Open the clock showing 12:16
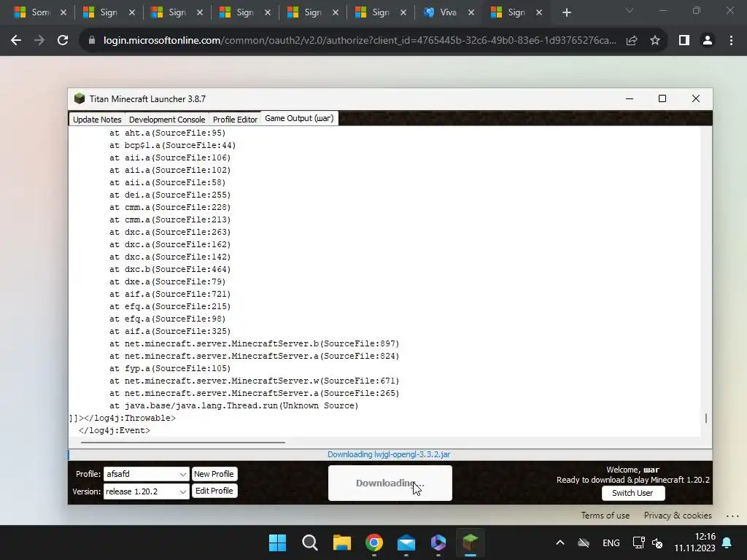The height and width of the screenshot is (560, 747). click(x=694, y=542)
